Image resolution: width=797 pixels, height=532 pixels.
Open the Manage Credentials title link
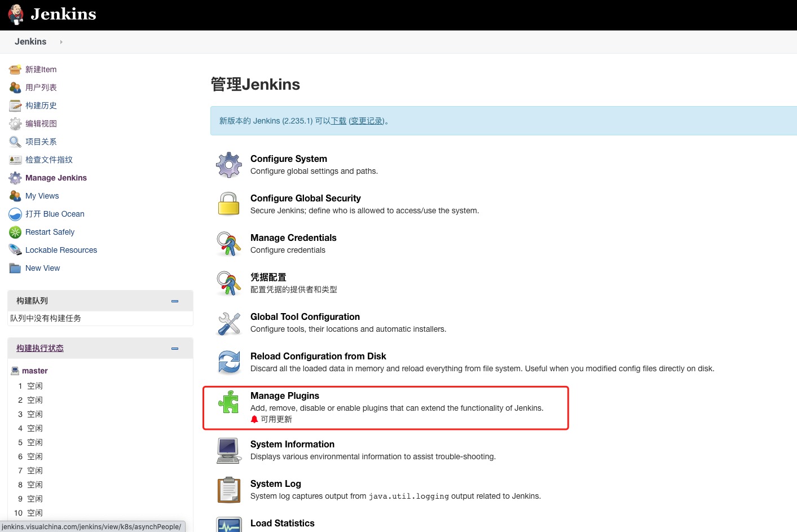coord(293,238)
